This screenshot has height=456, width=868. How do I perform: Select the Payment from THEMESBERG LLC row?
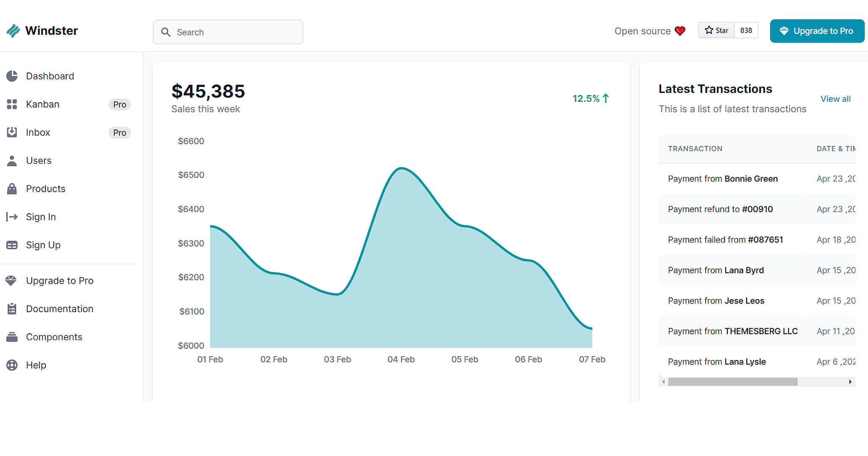pyautogui.click(x=757, y=331)
